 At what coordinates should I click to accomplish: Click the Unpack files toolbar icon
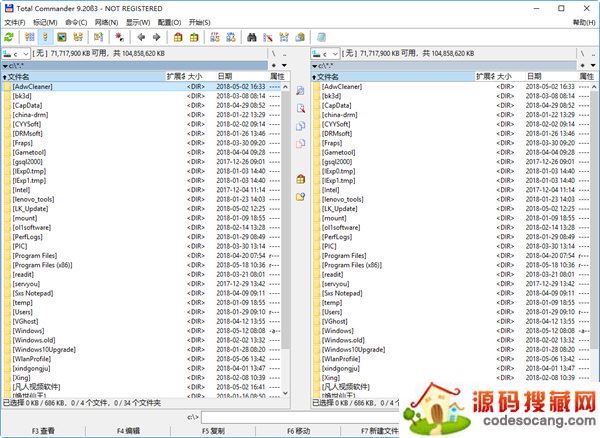pyautogui.click(x=194, y=37)
